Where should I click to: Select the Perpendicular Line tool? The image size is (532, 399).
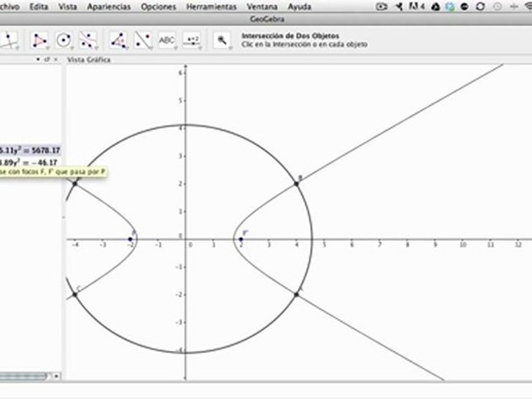9,40
